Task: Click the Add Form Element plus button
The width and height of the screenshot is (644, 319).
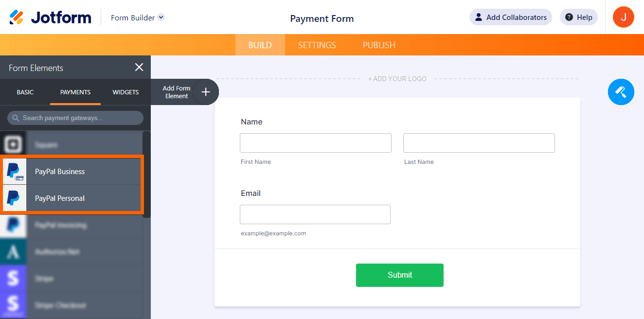Action: (206, 92)
